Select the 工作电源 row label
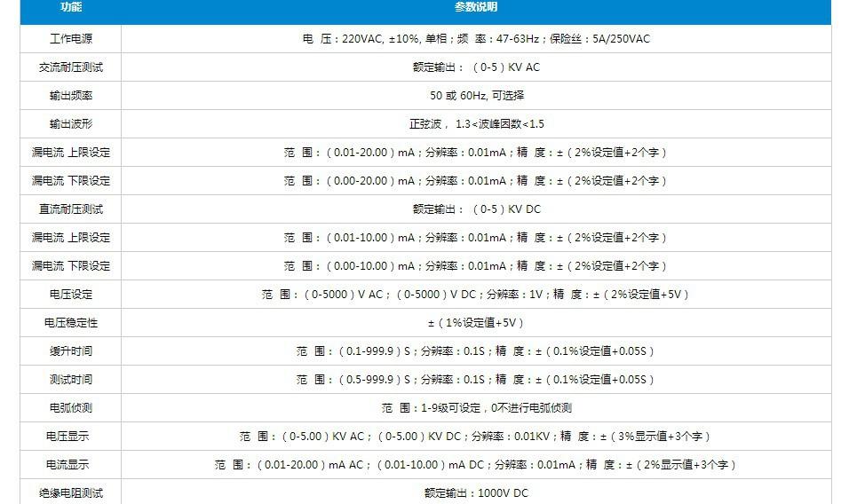The height and width of the screenshot is (504, 841). (x=71, y=39)
